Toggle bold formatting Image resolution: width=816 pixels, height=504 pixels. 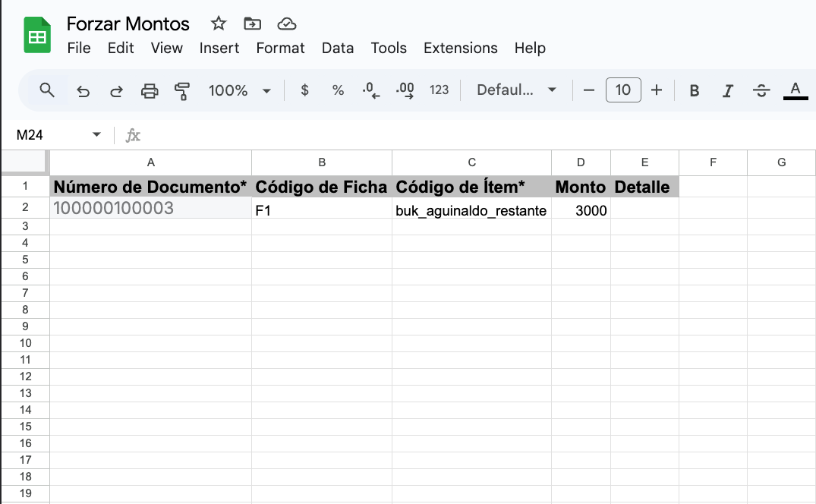(x=694, y=90)
